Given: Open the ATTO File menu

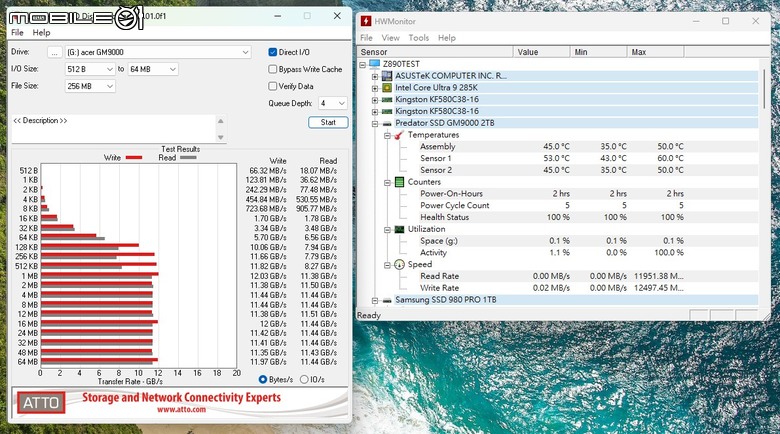Looking at the screenshot, I should point(17,32).
